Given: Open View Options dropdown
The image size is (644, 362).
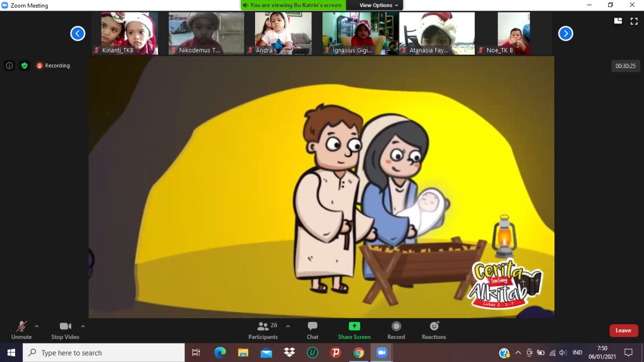Looking at the screenshot, I should click(378, 5).
